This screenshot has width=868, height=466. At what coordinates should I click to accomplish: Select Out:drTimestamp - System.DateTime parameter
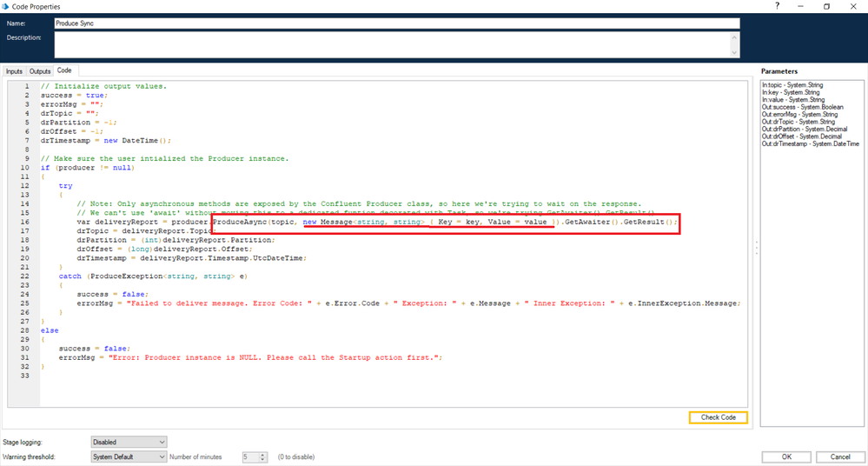[811, 143]
